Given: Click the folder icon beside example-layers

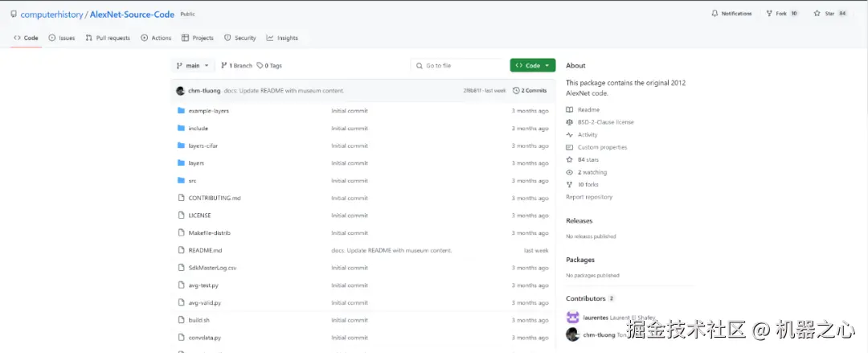Looking at the screenshot, I should click(181, 111).
